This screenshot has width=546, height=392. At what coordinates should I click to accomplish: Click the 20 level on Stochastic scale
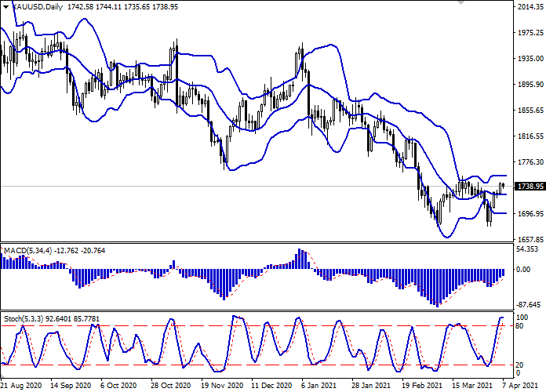pyautogui.click(x=519, y=365)
